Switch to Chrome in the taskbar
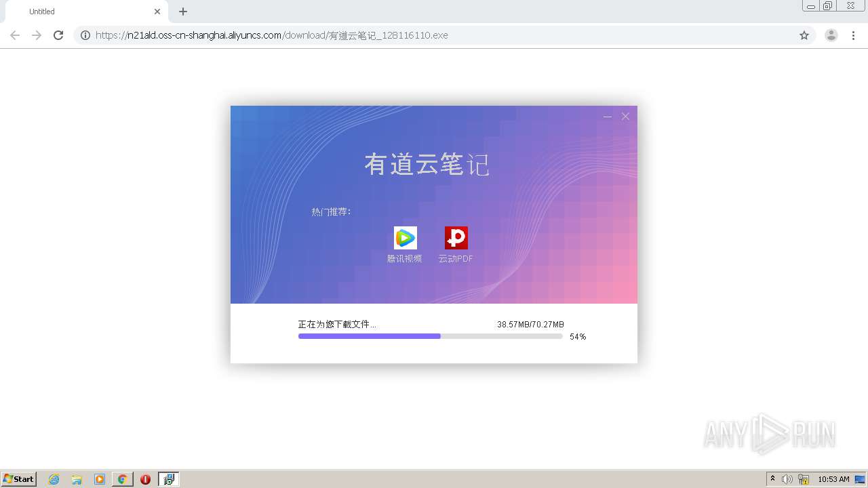Viewport: 868px width, 488px height. point(123,479)
